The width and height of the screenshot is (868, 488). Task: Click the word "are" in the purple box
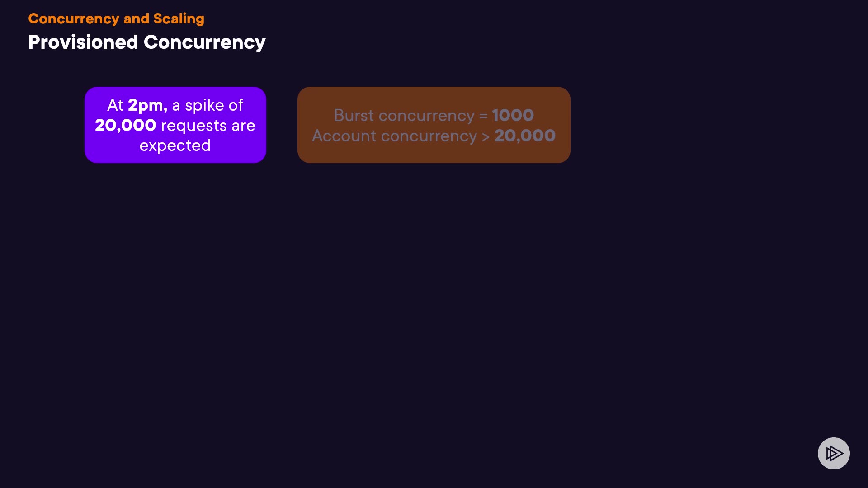(x=243, y=126)
